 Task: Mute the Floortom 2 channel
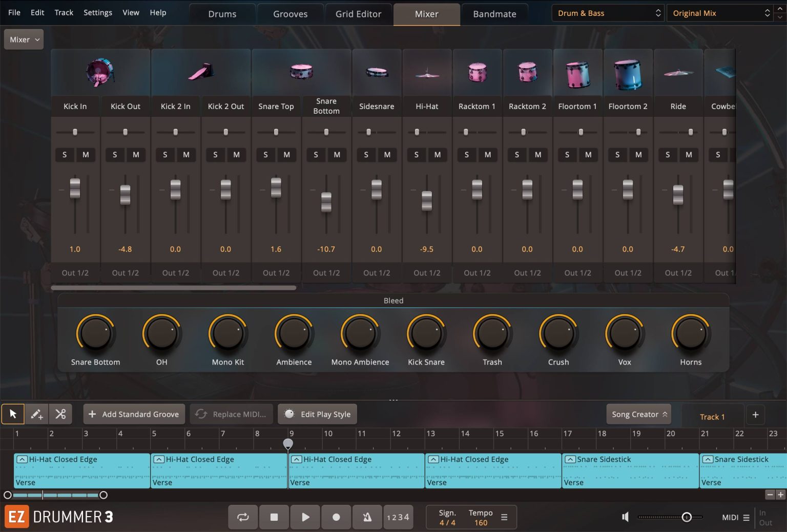[x=638, y=155]
